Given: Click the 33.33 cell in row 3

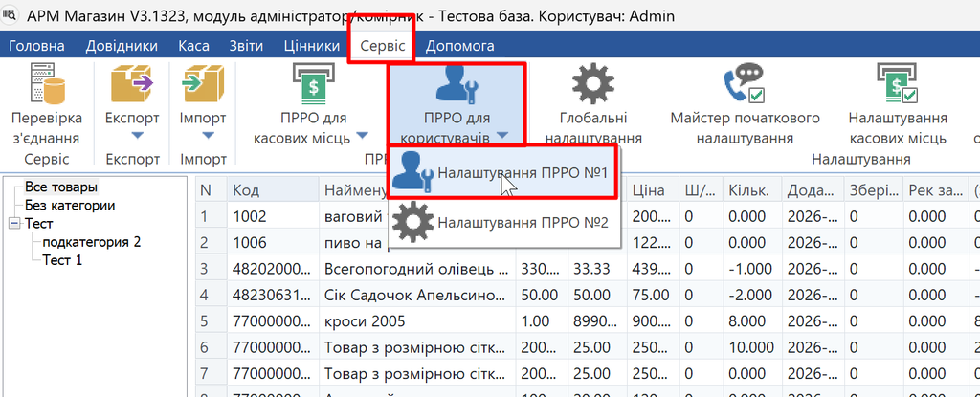Looking at the screenshot, I should click(598, 269).
